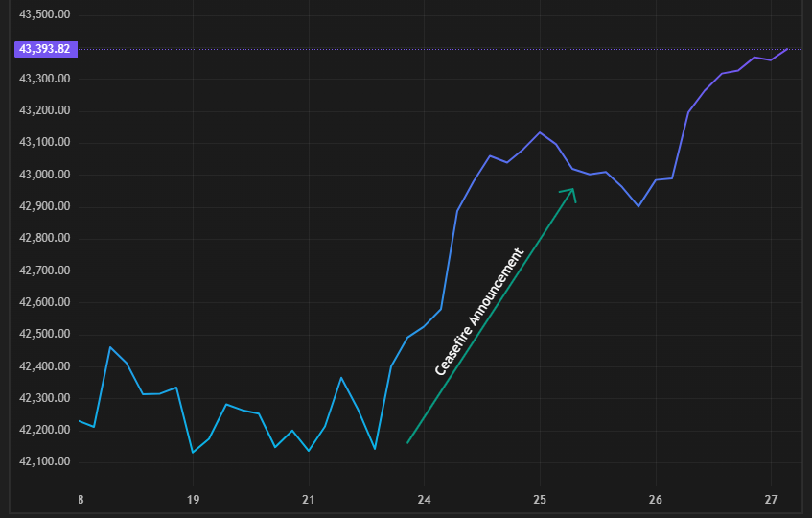Select the price line peak near date 25
The height and width of the screenshot is (518, 812).
click(540, 132)
